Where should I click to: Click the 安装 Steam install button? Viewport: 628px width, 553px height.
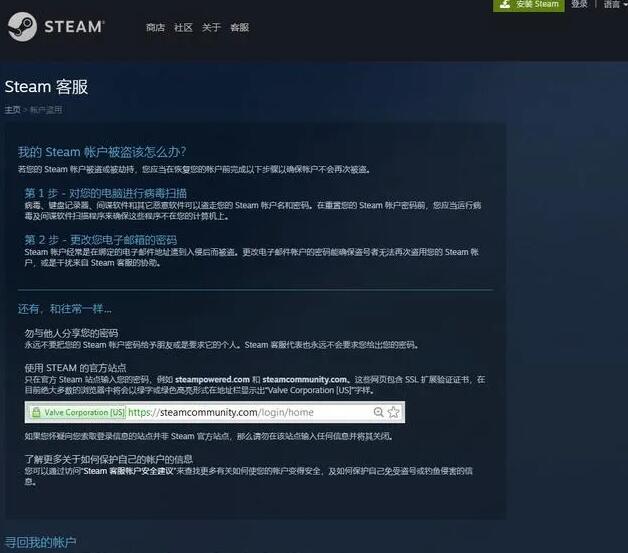tap(529, 5)
